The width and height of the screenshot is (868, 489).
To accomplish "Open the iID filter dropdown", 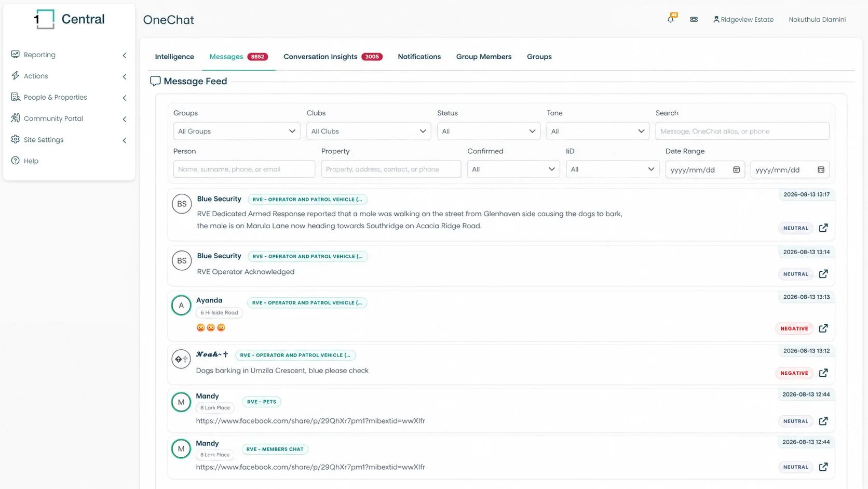I will click(x=613, y=169).
